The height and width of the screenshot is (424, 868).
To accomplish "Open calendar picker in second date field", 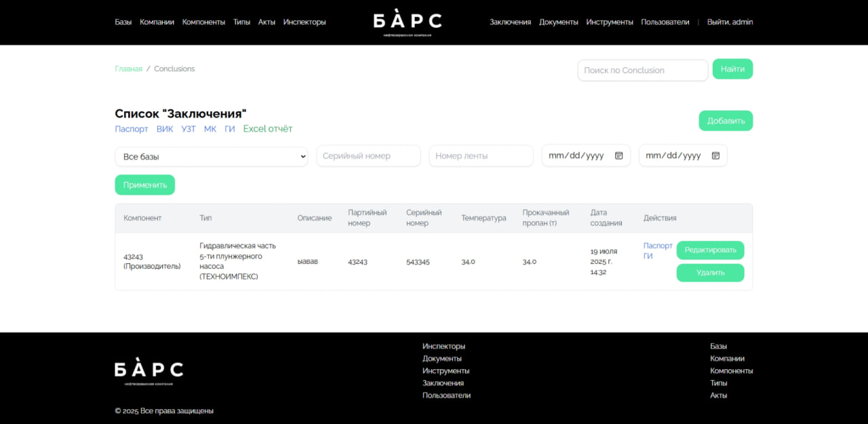I will point(715,155).
